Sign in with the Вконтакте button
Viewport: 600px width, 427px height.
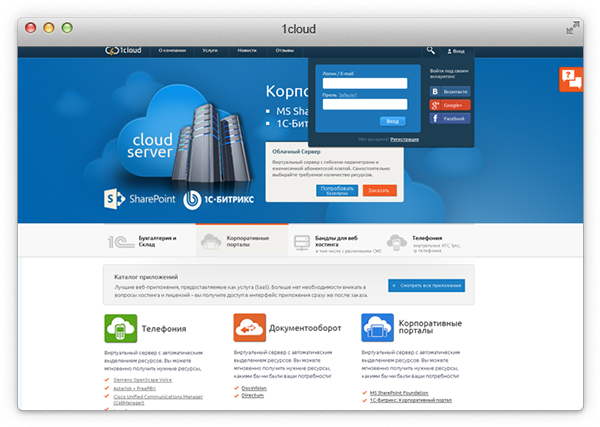click(450, 92)
